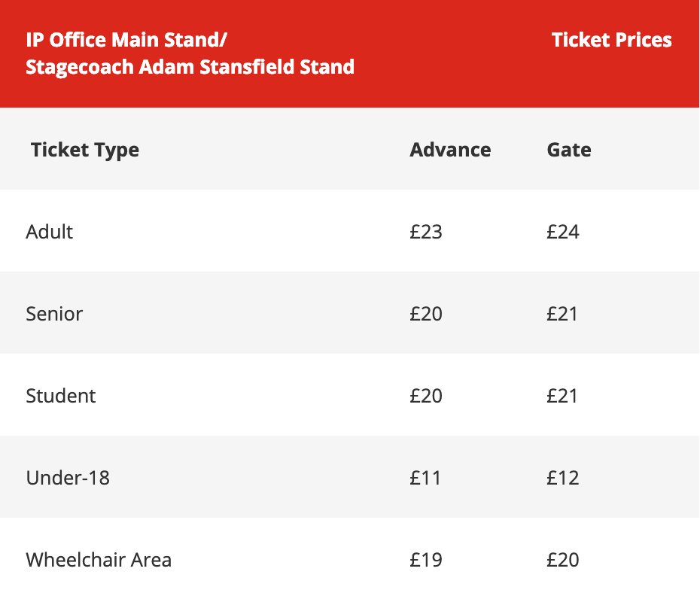Viewport: 700px width, 605px height.
Task: Click the Ticket Prices header text
Action: point(611,40)
